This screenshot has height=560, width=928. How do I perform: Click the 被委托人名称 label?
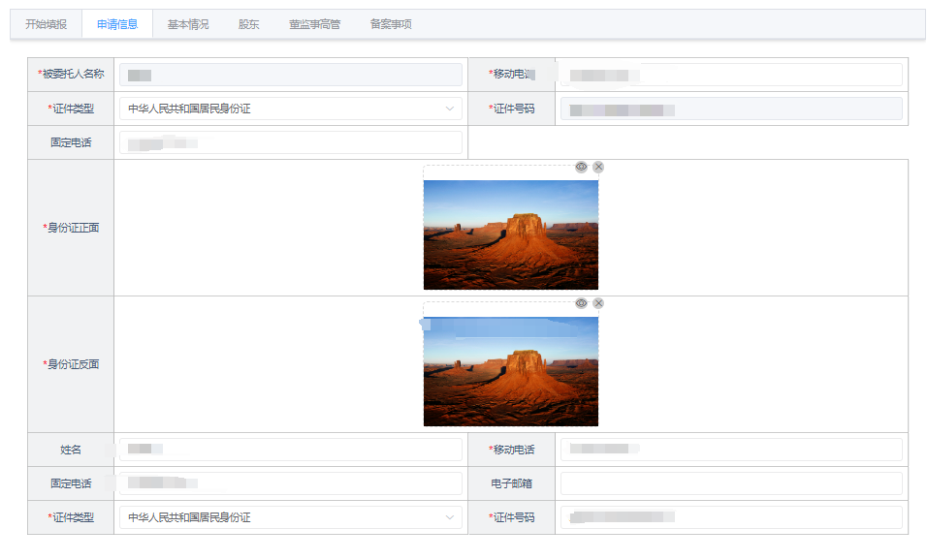[x=71, y=74]
